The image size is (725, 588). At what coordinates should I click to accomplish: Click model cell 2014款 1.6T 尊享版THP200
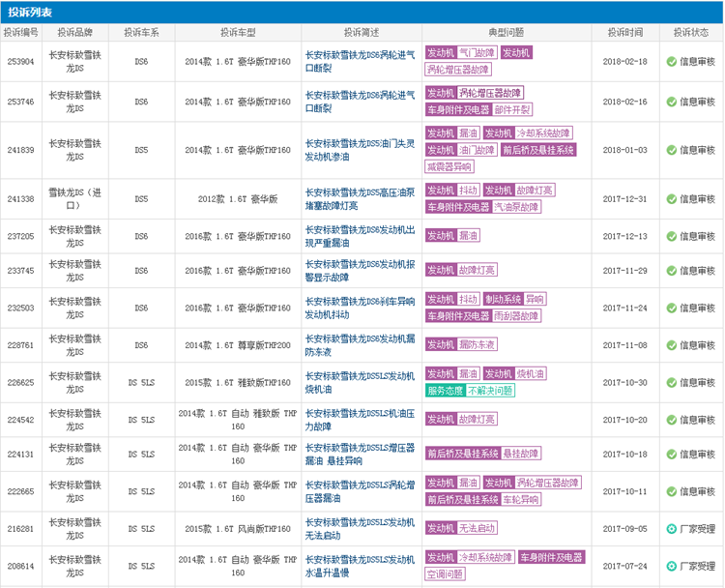[238, 345]
